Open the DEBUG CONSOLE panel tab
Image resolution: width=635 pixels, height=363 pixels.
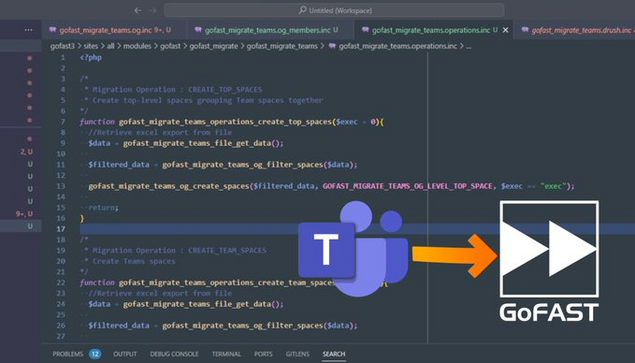point(174,354)
